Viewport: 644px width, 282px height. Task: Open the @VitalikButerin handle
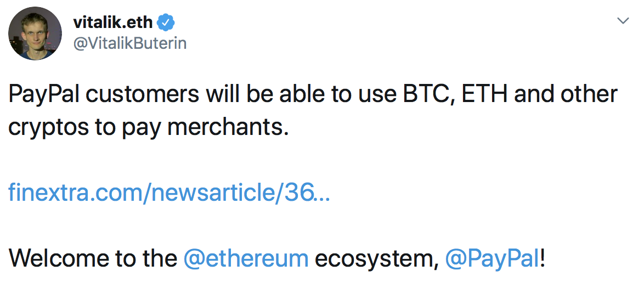pyautogui.click(x=129, y=43)
